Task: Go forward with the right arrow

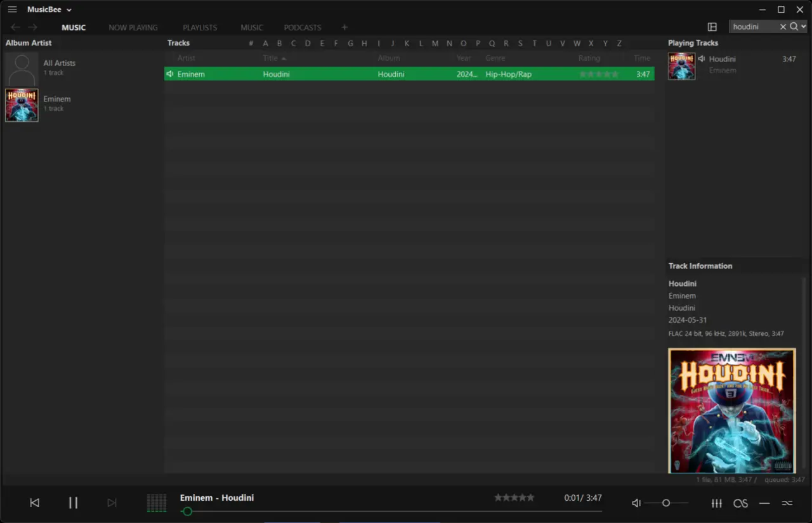Action: [32, 27]
